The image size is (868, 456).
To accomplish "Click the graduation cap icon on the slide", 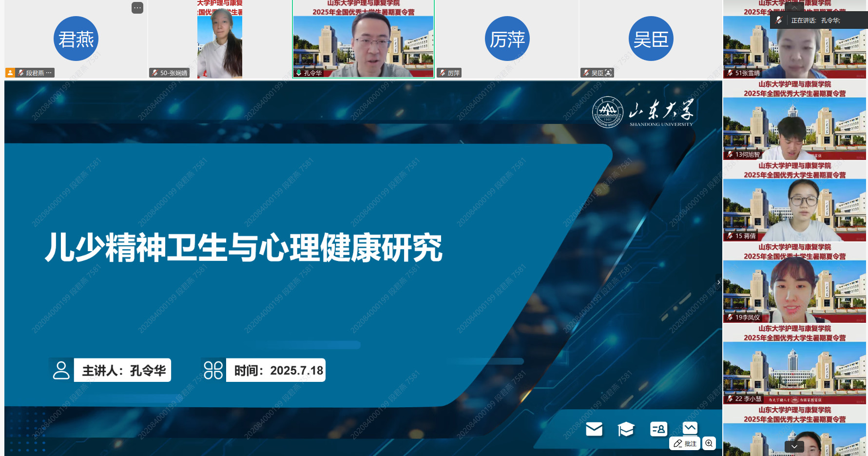I will pyautogui.click(x=626, y=429).
